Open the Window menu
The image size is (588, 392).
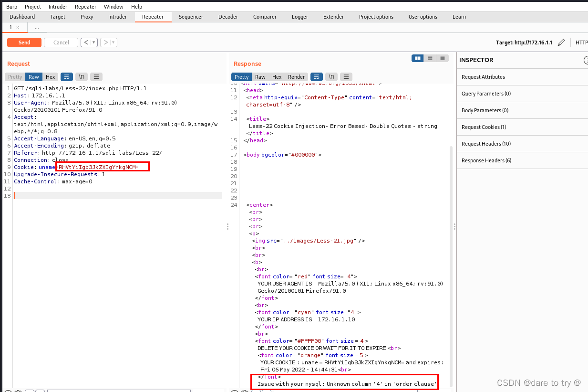pos(113,7)
